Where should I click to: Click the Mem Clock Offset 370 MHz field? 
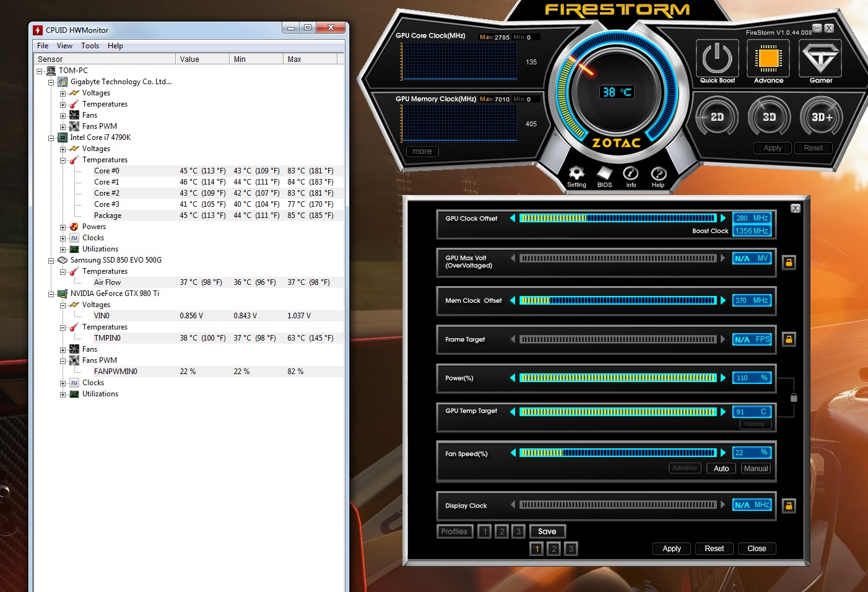click(x=752, y=300)
